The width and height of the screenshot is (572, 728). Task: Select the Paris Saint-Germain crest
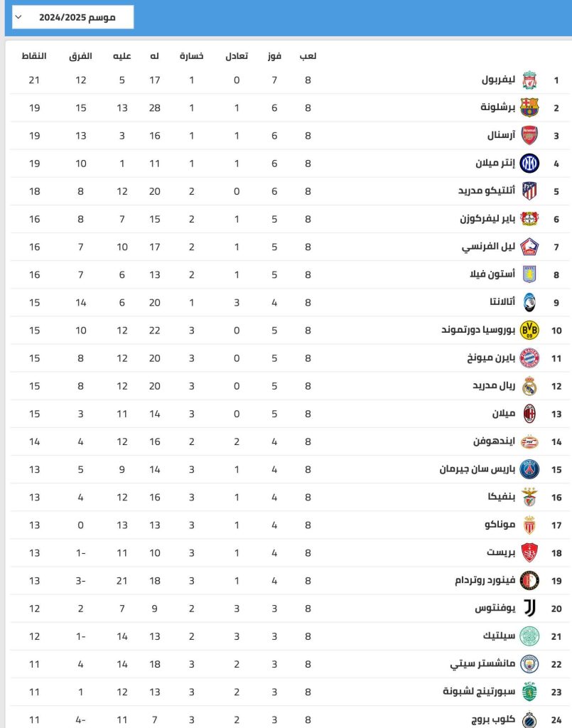tap(529, 469)
